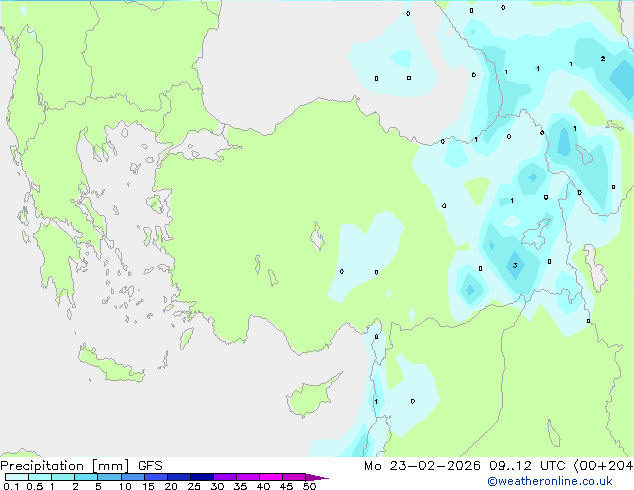Click the '30' legend scale label

pos(217,486)
